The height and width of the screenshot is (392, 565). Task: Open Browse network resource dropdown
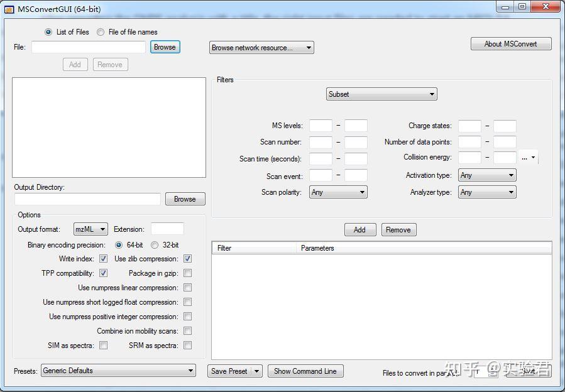pos(261,48)
